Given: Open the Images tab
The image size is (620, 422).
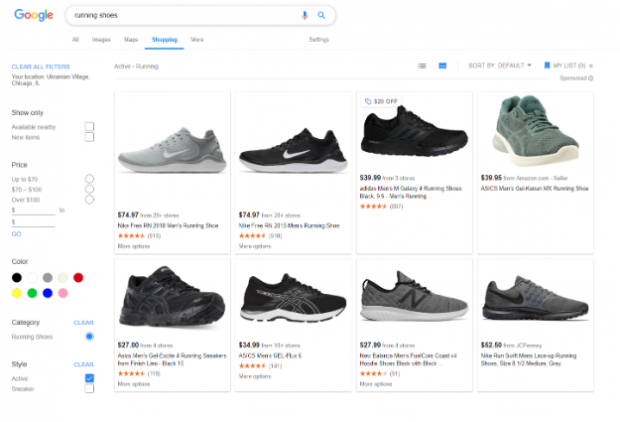Looking at the screenshot, I should click(x=101, y=40).
